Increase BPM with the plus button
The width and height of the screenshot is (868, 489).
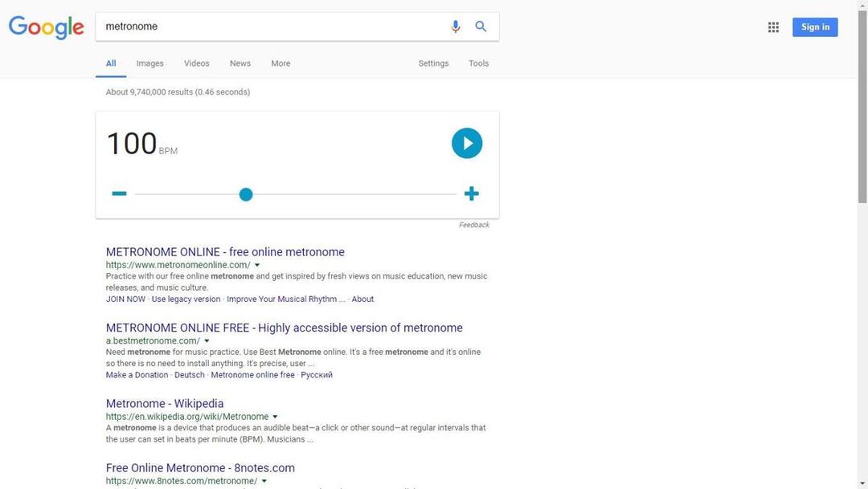(471, 194)
